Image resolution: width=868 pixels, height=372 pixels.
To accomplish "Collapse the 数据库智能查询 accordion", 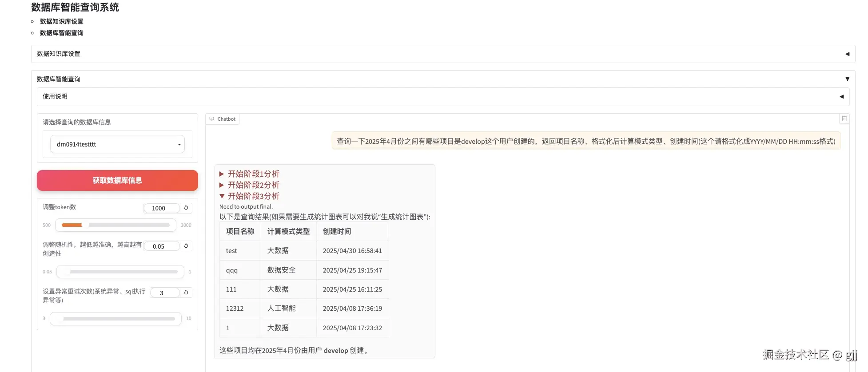I will tap(443, 79).
